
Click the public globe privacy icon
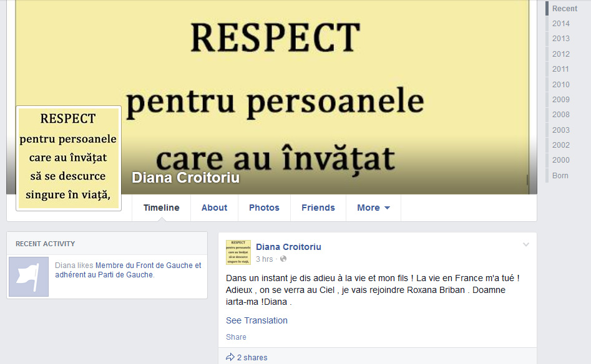[283, 259]
